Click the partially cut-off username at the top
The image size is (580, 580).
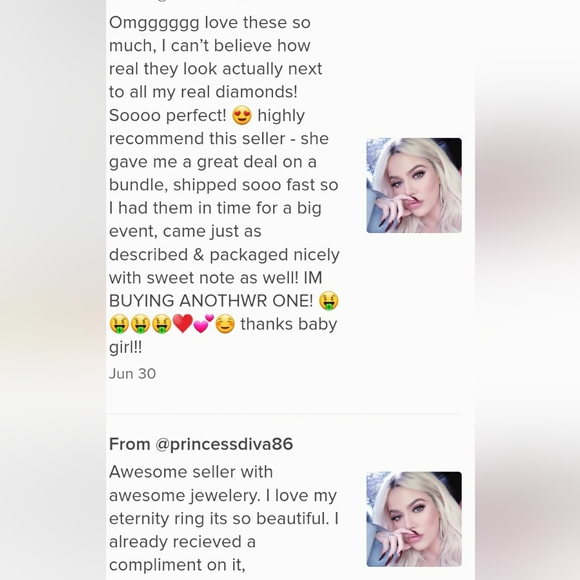pos(185,1)
